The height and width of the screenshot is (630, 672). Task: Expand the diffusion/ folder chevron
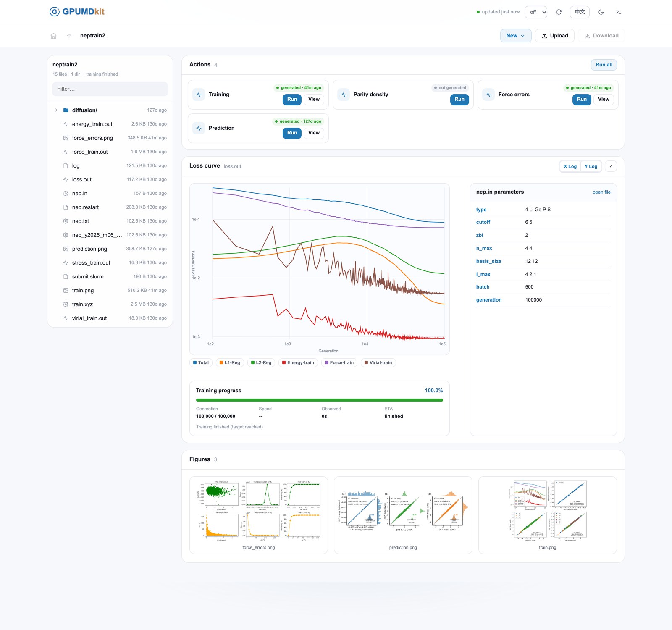pyautogui.click(x=56, y=110)
